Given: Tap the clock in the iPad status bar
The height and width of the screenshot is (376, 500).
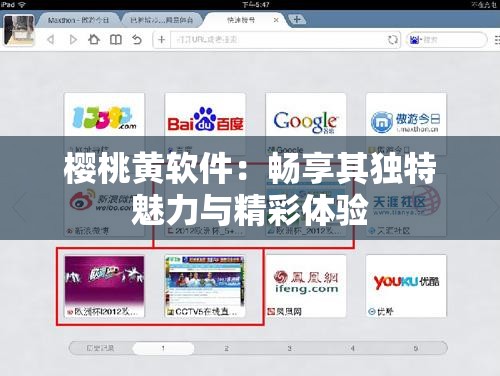Looking at the screenshot, I should click(256, 5).
